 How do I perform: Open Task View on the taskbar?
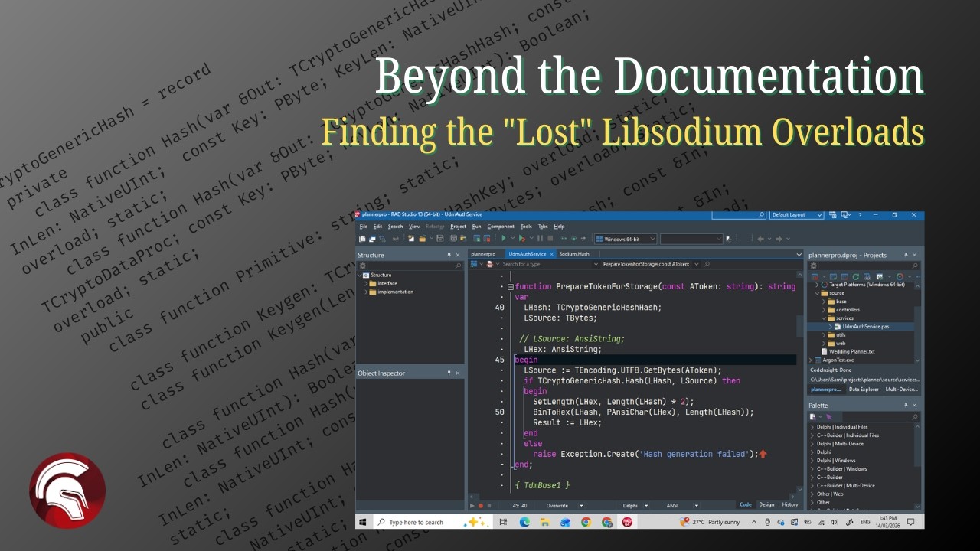(503, 522)
